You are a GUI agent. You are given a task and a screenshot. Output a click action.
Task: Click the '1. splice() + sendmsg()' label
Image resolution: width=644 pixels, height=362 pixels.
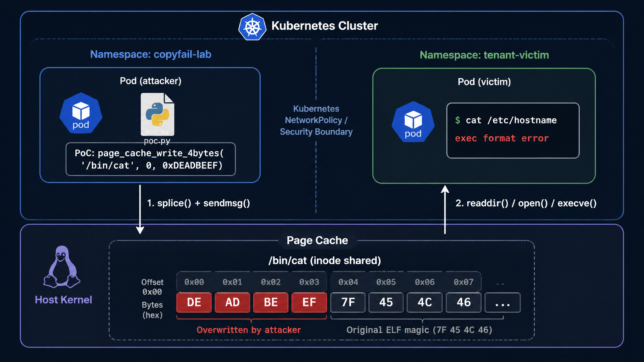click(198, 203)
